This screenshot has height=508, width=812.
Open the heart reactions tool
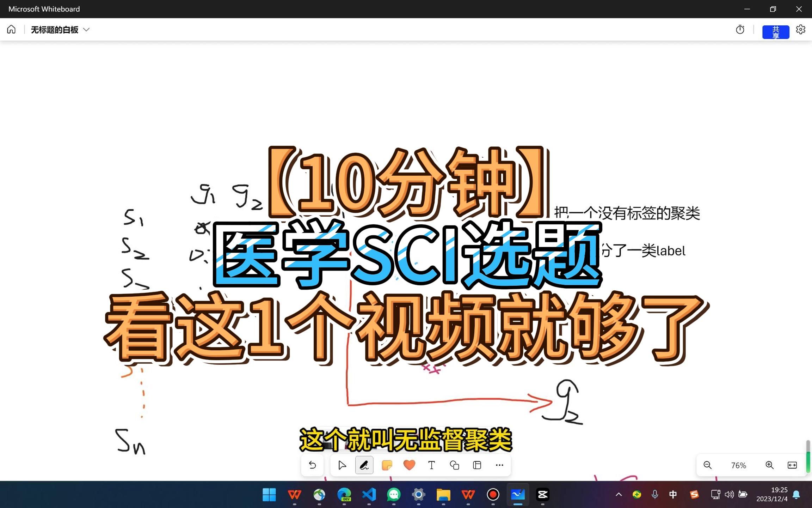[409, 465]
